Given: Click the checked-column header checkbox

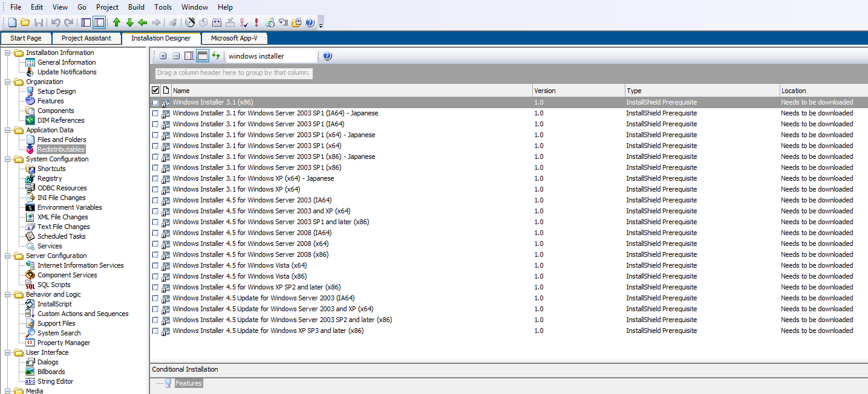Looking at the screenshot, I should 155,90.
